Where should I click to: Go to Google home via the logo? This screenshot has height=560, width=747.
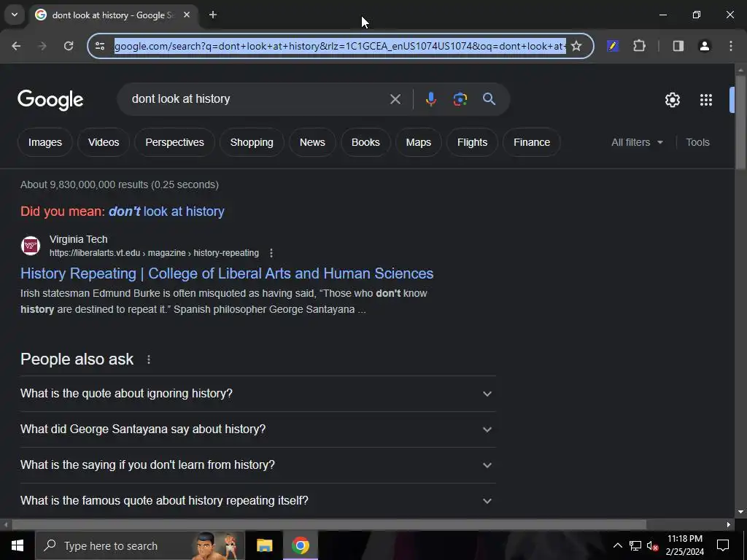pyautogui.click(x=50, y=100)
